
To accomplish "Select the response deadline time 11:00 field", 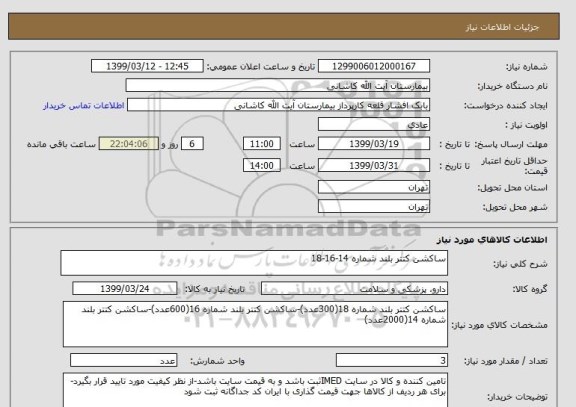I will click(262, 144).
